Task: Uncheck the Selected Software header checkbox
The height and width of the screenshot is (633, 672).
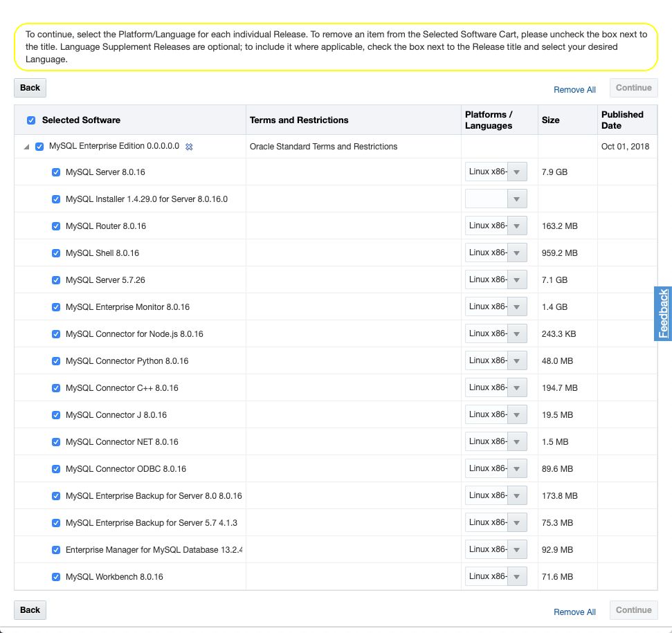Action: pyautogui.click(x=31, y=120)
